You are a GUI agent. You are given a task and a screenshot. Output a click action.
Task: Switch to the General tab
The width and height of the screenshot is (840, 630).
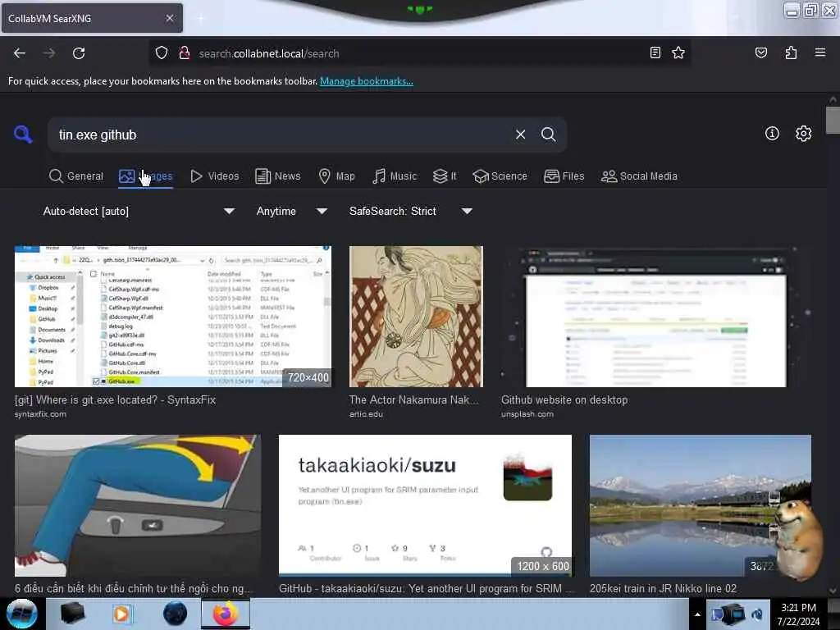click(76, 176)
